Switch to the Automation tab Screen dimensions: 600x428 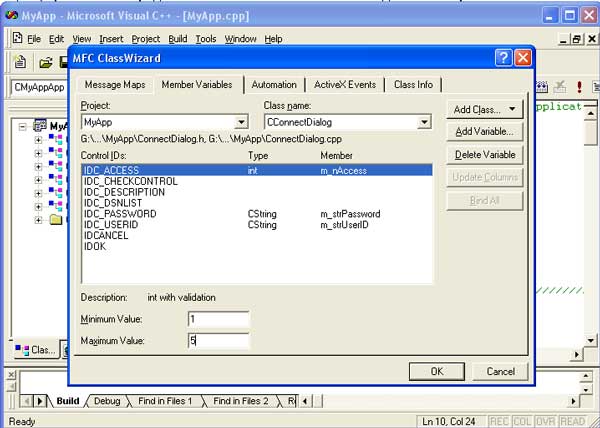click(x=274, y=85)
